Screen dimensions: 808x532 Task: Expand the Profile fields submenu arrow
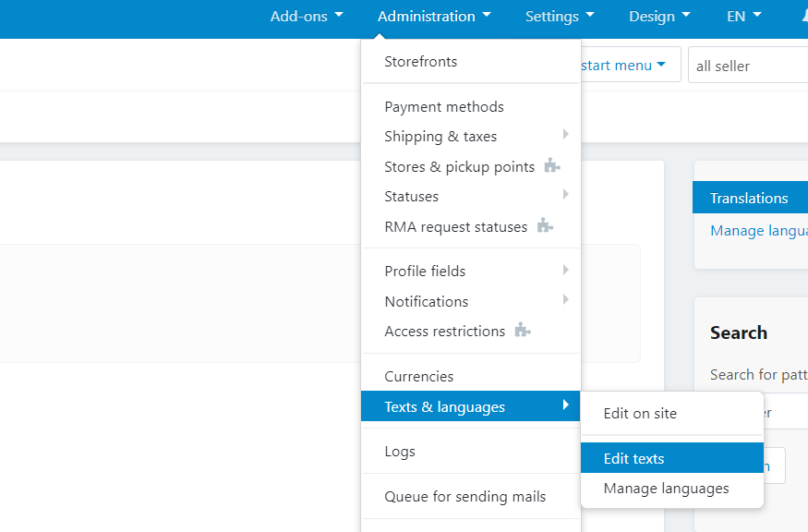565,271
